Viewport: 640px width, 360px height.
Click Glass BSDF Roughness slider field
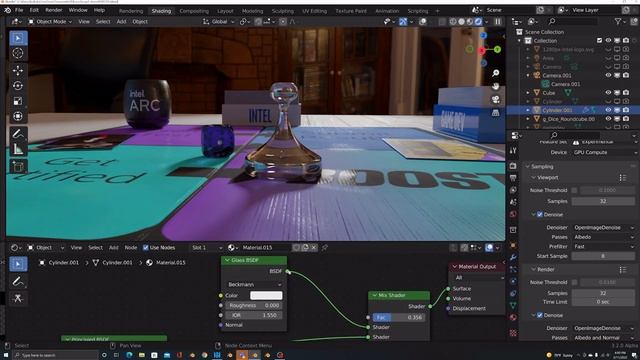[x=254, y=305]
